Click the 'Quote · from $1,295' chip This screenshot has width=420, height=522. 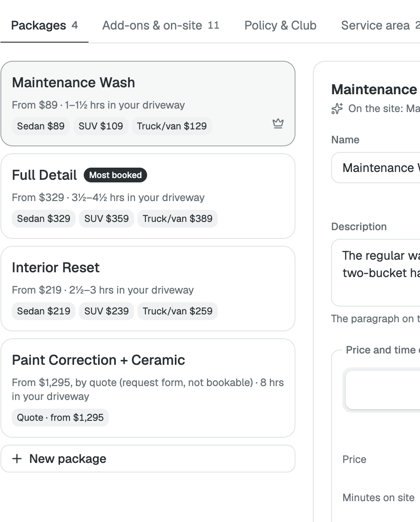(60, 418)
